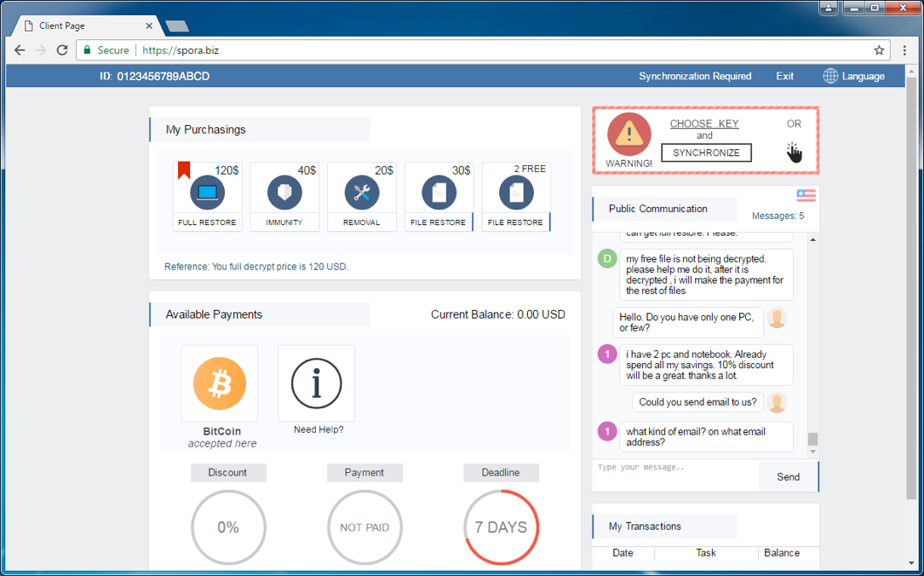Click the CHOOSE KEY link
The width and height of the screenshot is (924, 576).
point(704,124)
